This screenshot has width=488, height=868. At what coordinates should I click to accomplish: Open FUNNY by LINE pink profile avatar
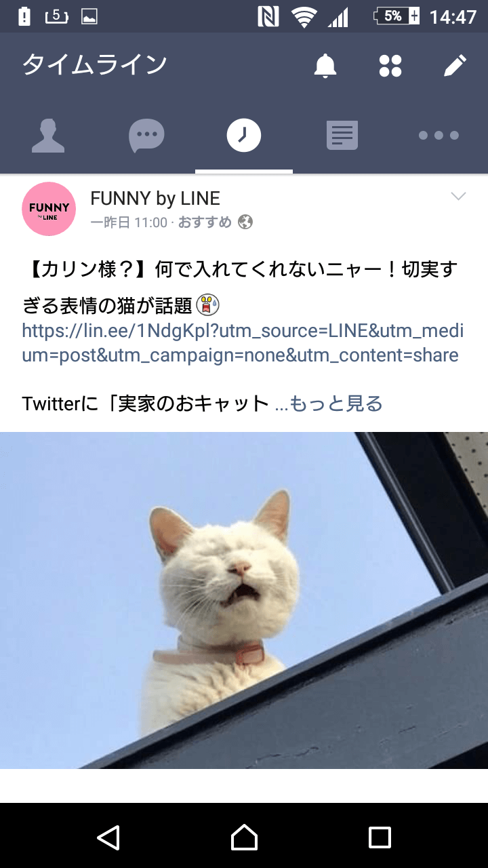(x=49, y=209)
